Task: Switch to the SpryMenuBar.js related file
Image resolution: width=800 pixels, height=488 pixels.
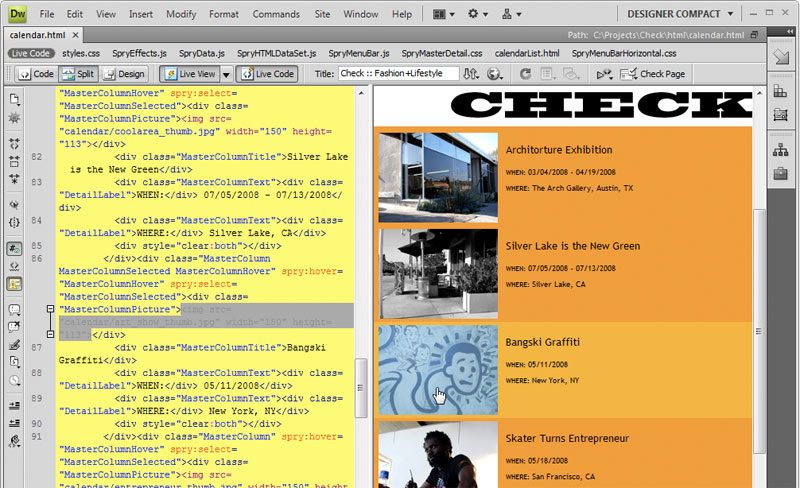Action: [x=358, y=52]
